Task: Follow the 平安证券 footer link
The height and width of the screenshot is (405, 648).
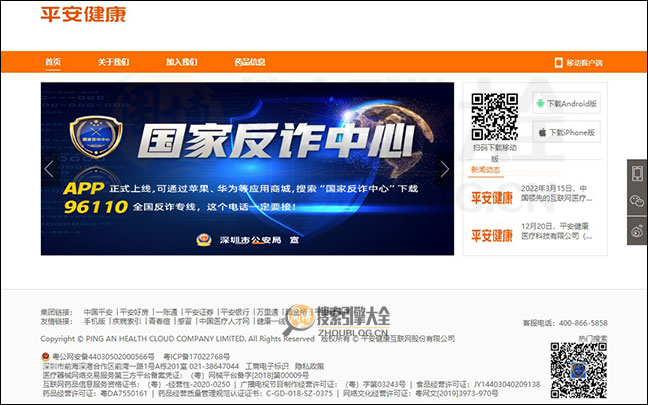Action: [x=199, y=312]
